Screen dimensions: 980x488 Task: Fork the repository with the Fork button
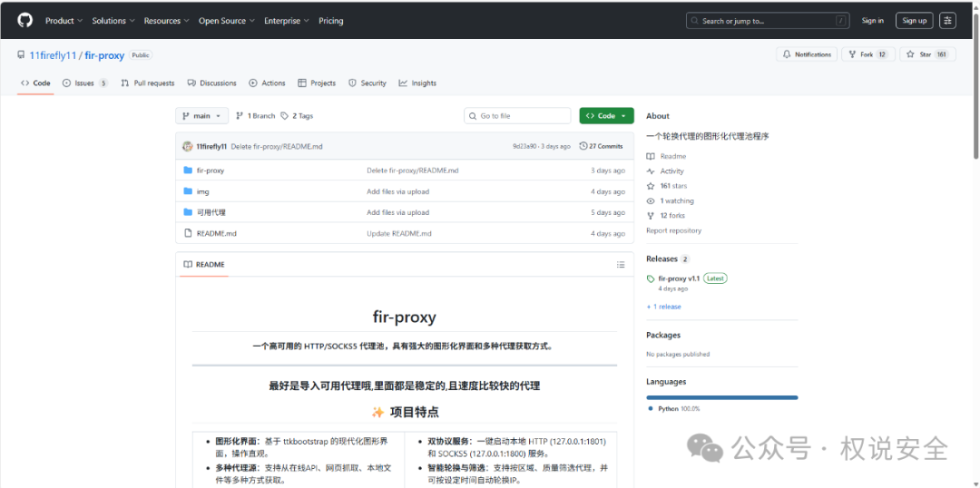pos(868,55)
